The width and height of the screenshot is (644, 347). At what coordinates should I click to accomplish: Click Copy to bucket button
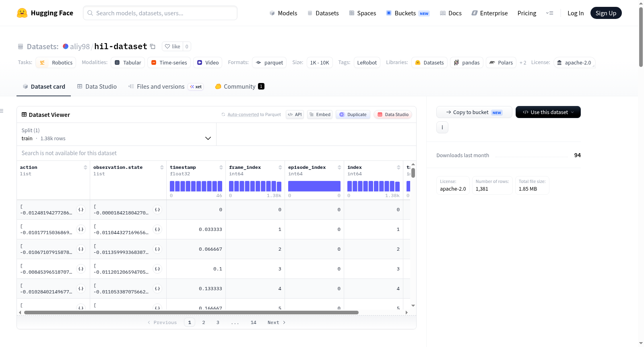tap(474, 112)
